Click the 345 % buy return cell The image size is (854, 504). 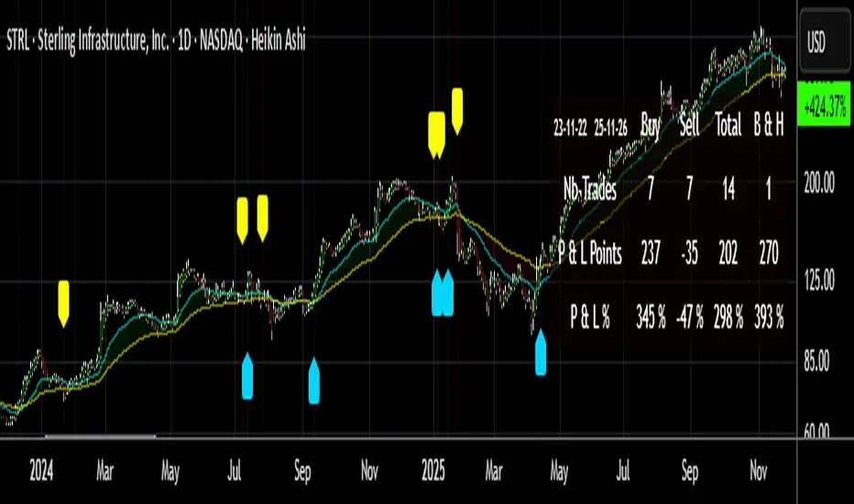[x=651, y=316]
